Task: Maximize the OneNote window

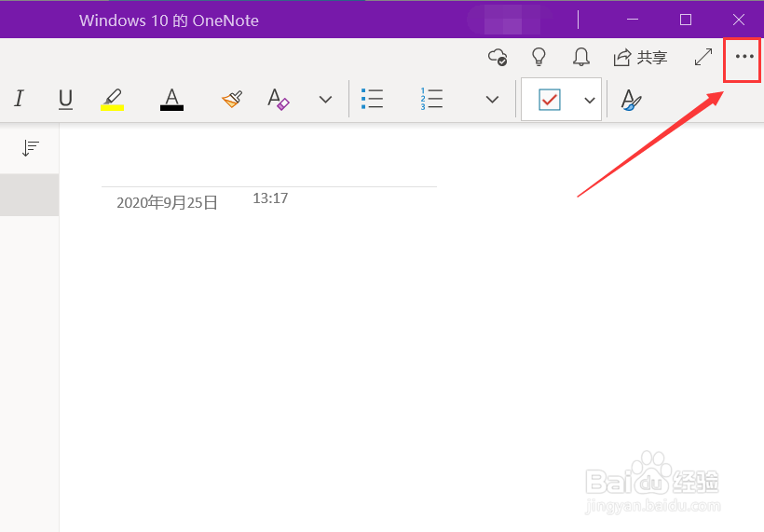Action: [x=686, y=20]
